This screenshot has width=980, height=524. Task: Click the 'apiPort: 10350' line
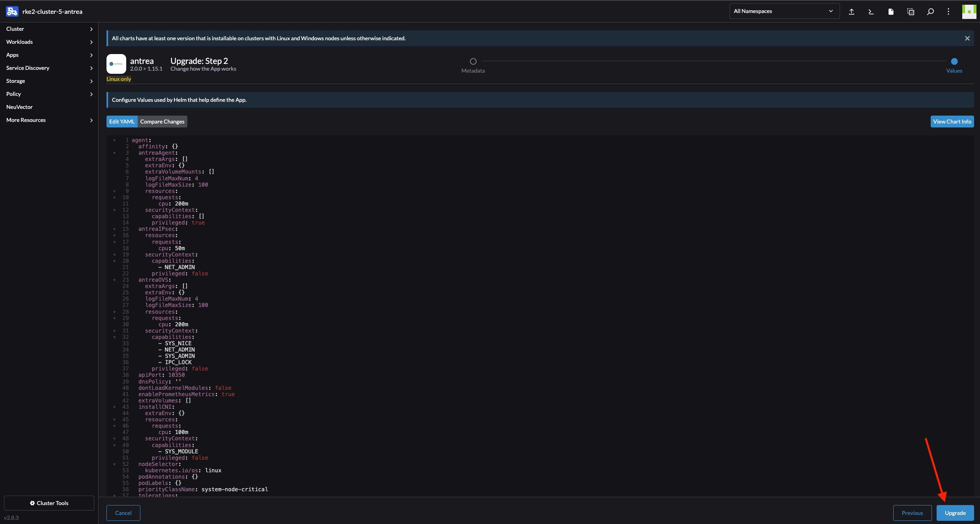click(161, 375)
